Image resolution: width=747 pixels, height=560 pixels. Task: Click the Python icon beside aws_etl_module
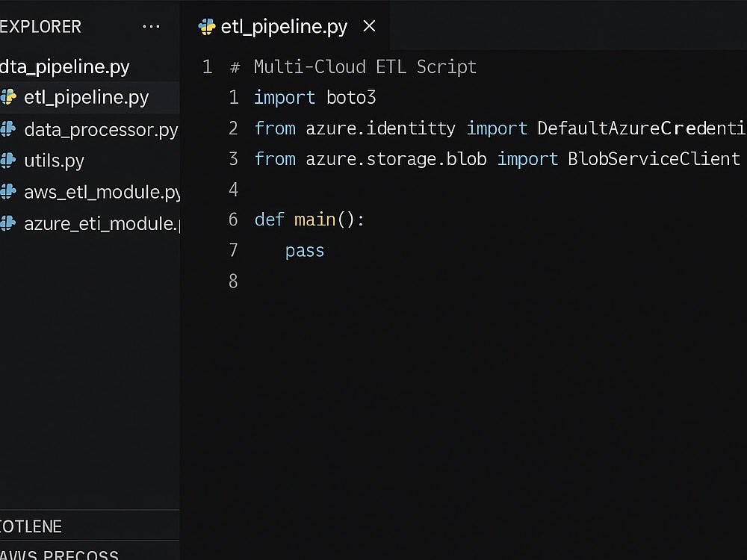(x=8, y=191)
